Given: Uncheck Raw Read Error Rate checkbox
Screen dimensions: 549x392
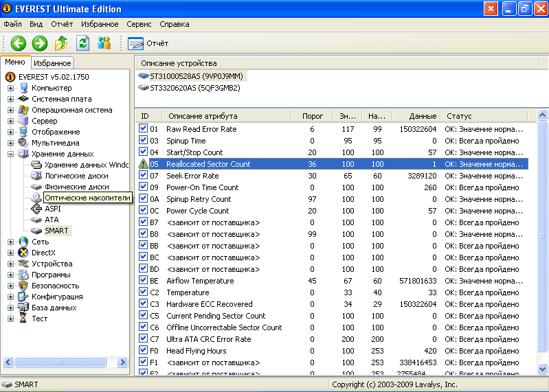Looking at the screenshot, I should [144, 129].
